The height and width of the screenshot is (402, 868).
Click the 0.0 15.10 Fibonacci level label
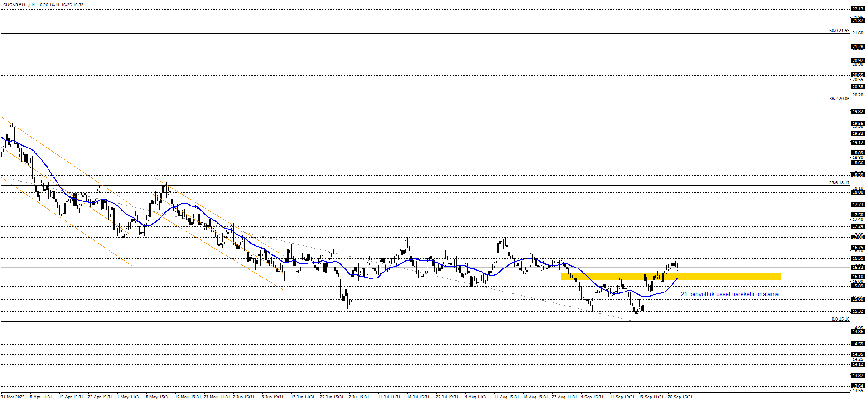click(x=840, y=319)
